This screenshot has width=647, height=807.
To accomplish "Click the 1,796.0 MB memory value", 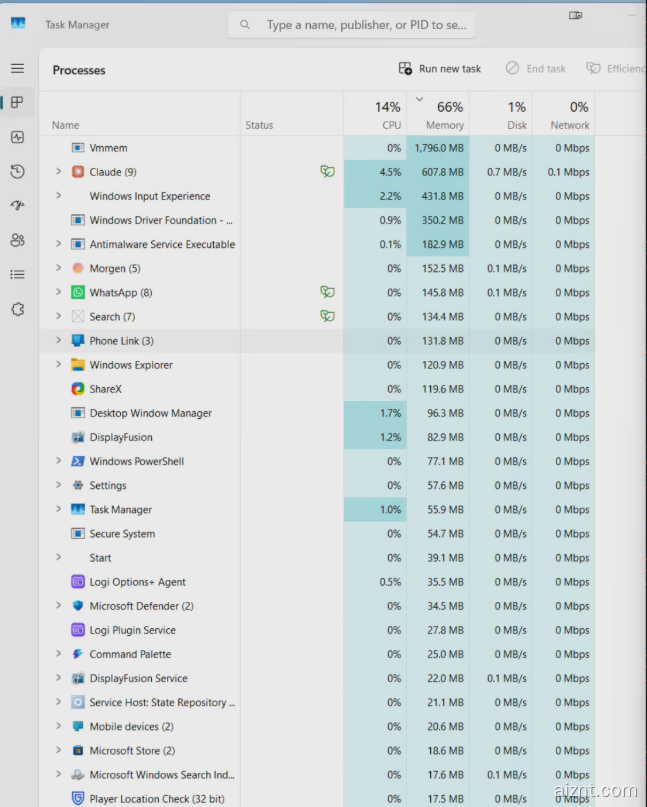I will tap(439, 148).
